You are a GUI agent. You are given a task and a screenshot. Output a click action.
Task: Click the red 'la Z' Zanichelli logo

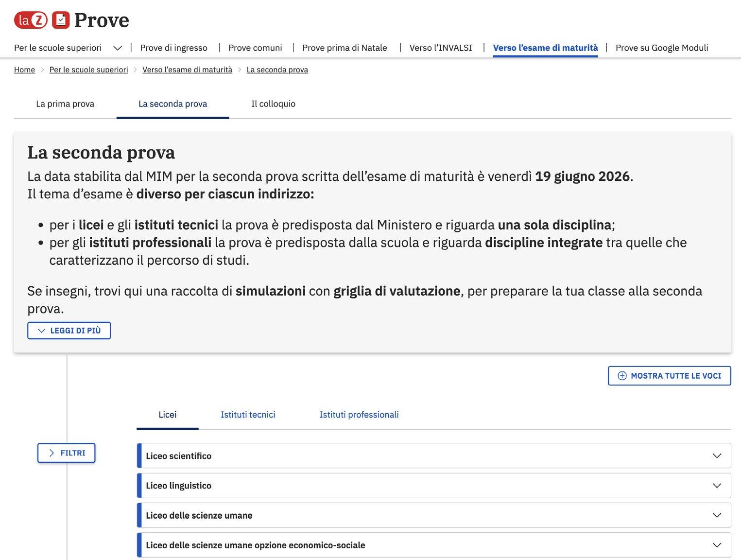31,20
